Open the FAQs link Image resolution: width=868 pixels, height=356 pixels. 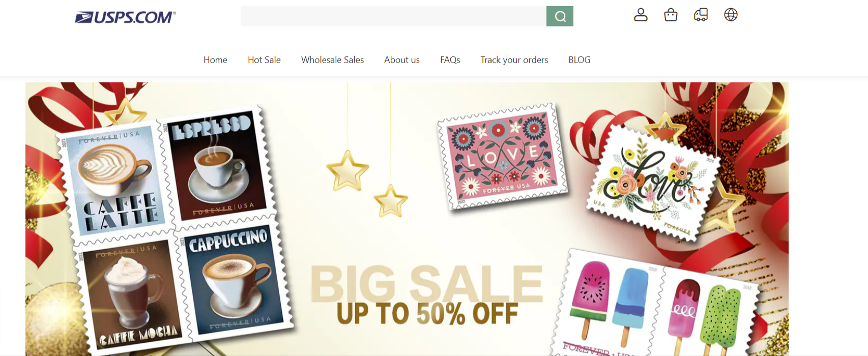coord(450,60)
